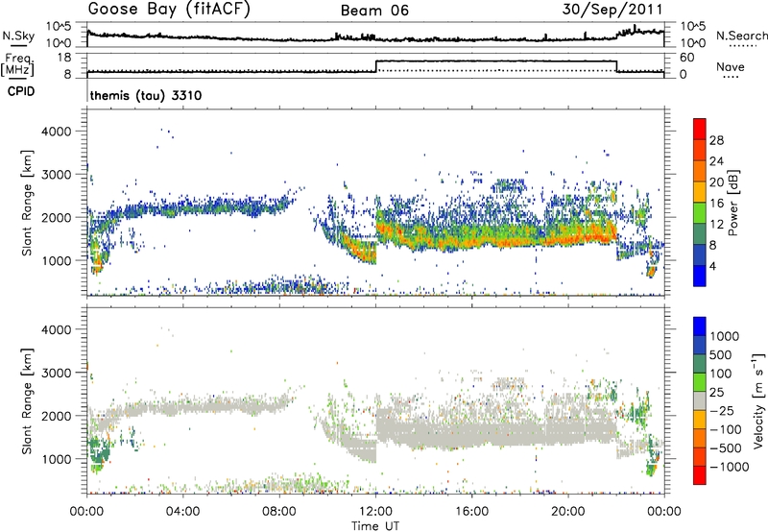The image size is (768, 532).
Task: Click the '04:00' time tick label
Action: (x=182, y=512)
